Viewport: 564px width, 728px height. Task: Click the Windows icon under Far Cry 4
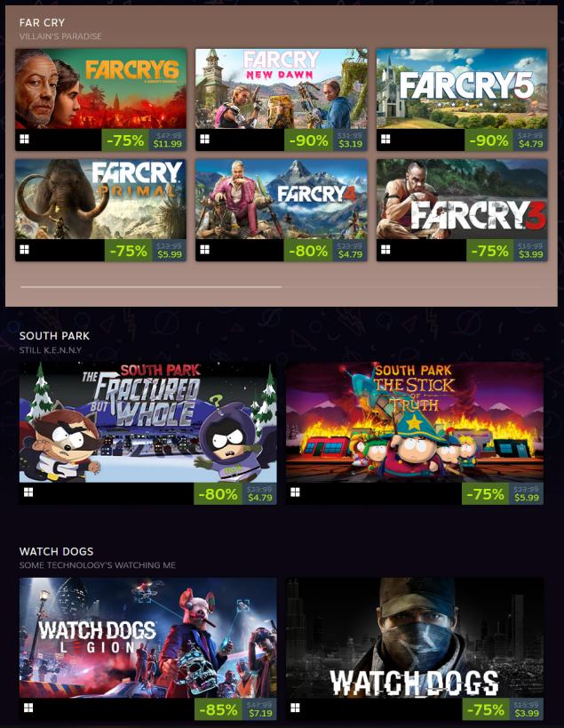coord(204,250)
